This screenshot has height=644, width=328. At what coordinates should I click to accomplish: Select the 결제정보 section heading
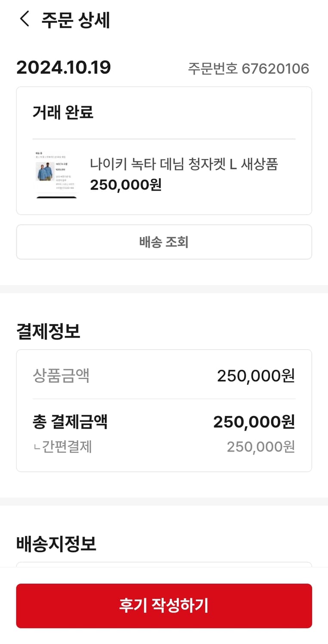(48, 331)
